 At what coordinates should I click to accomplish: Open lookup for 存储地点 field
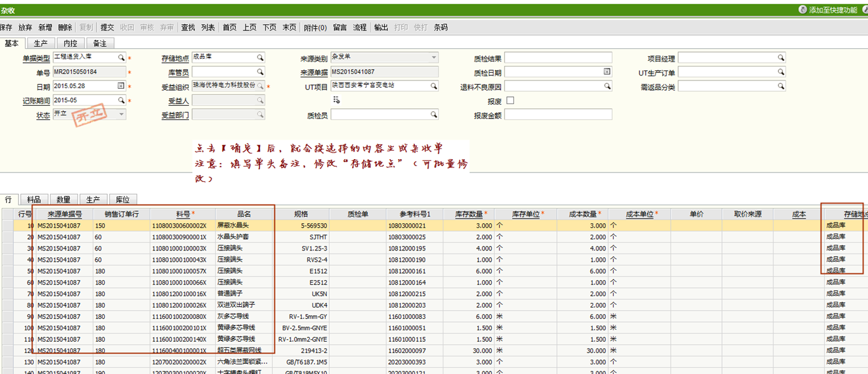[260, 58]
